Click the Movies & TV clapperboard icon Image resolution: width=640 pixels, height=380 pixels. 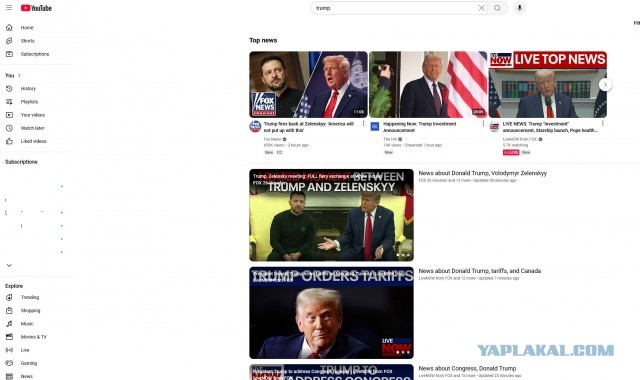[9, 337]
